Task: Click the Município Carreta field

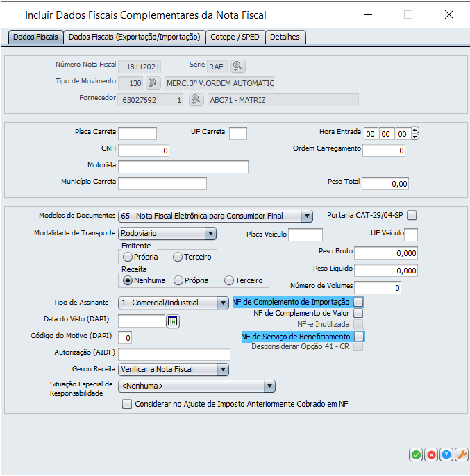Action: point(162,184)
